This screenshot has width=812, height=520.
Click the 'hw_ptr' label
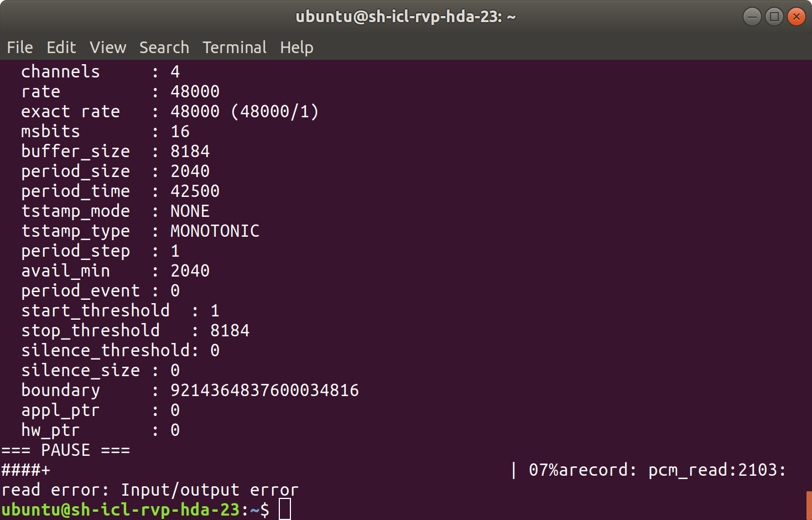pos(51,430)
